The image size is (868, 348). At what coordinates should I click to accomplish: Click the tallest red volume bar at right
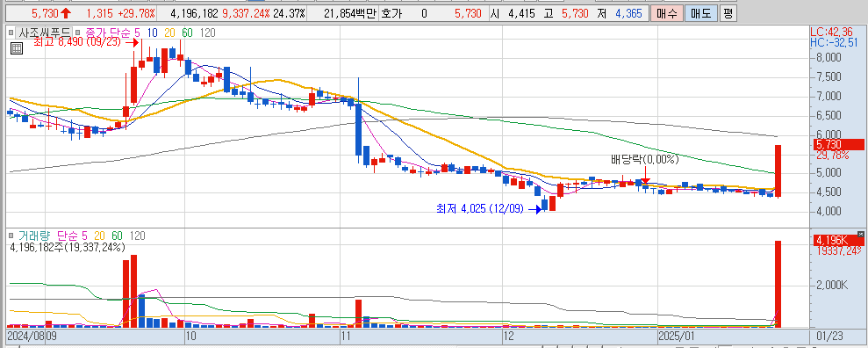coord(778,284)
